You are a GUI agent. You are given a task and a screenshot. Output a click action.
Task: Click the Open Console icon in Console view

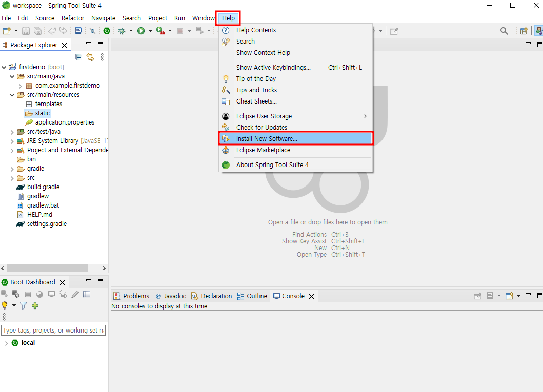[x=509, y=296]
